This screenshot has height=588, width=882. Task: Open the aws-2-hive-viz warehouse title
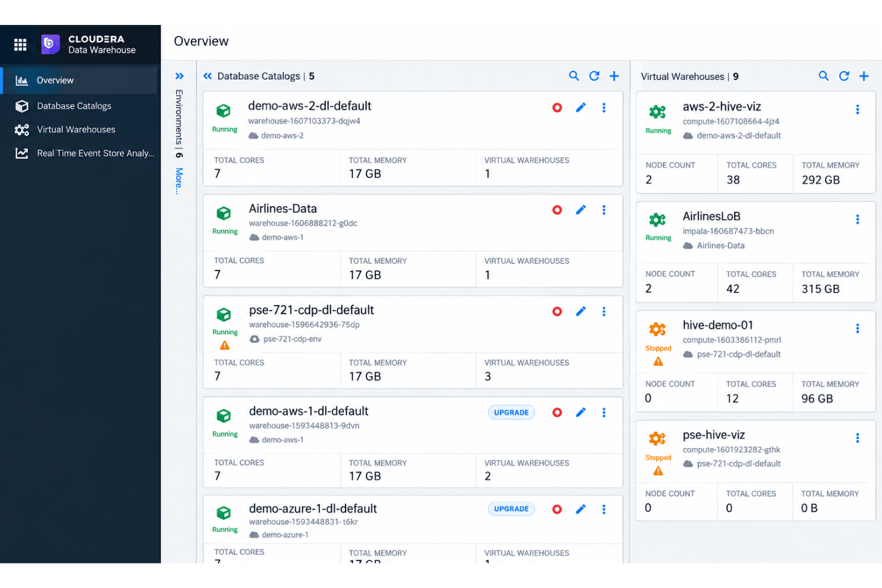(722, 107)
